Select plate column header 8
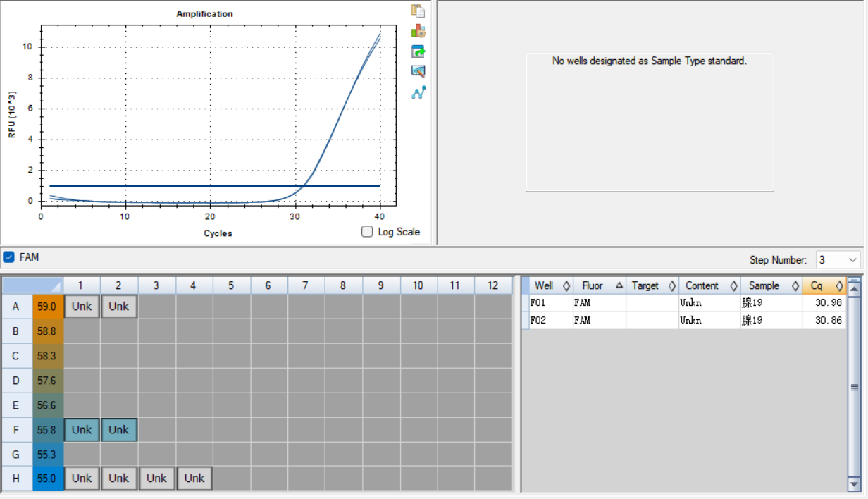Screen dimensions: 868x499 [343, 285]
